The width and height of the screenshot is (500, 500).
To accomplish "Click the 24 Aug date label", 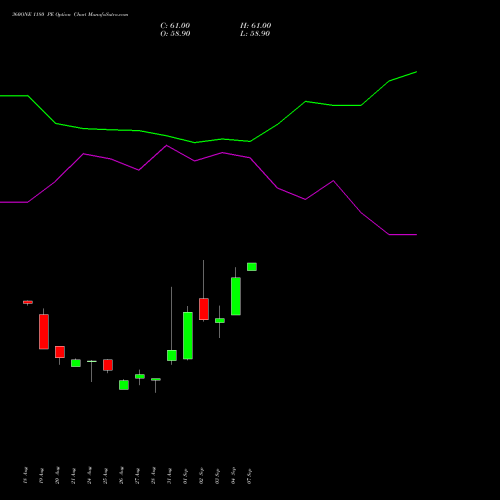I will click(89, 475).
